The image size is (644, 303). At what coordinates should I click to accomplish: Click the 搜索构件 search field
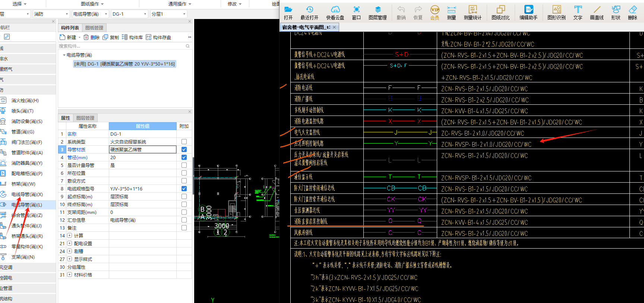click(124, 46)
